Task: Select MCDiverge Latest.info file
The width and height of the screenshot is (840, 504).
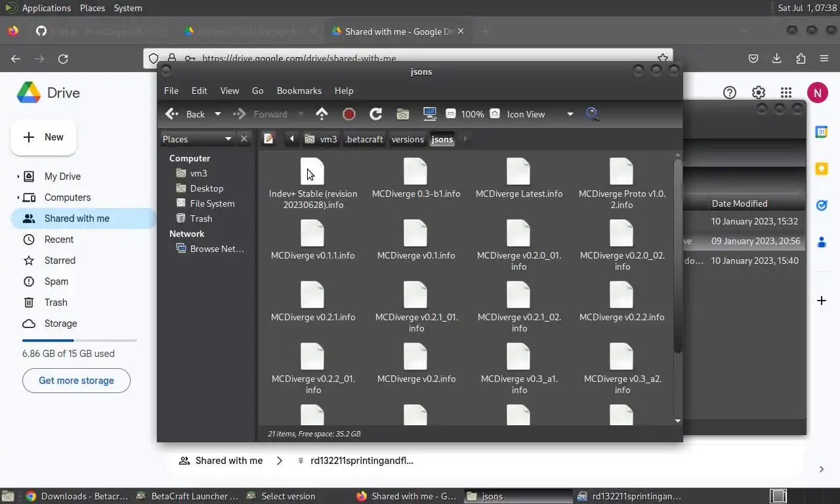Action: click(519, 178)
